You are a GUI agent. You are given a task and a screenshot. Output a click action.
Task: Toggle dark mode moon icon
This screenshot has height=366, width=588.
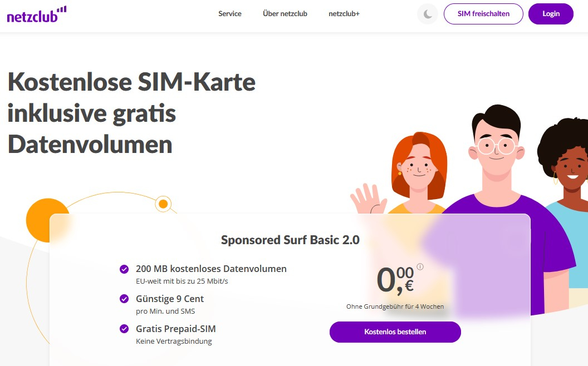pos(428,14)
